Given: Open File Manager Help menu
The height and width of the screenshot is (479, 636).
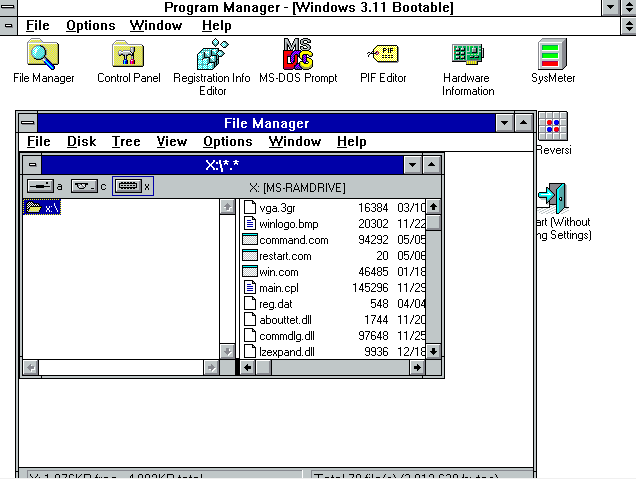Looking at the screenshot, I should point(352,141).
